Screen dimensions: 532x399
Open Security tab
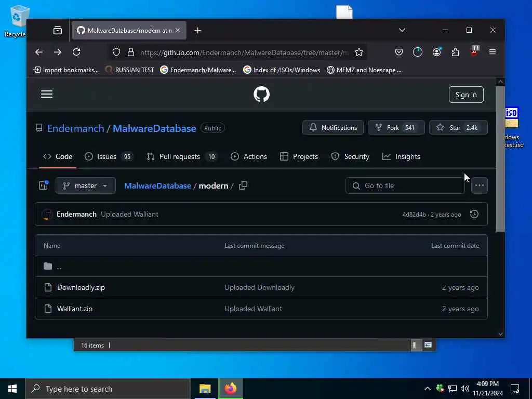[350, 156]
